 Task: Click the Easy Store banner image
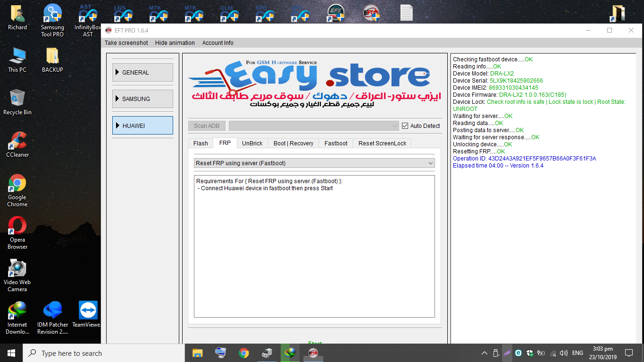coord(315,83)
